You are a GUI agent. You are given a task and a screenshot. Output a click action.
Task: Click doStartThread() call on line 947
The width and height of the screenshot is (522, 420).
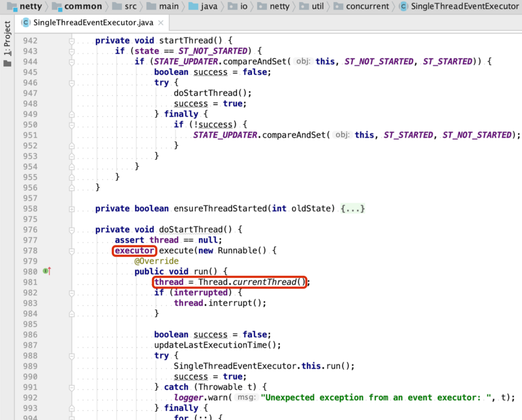209,93
